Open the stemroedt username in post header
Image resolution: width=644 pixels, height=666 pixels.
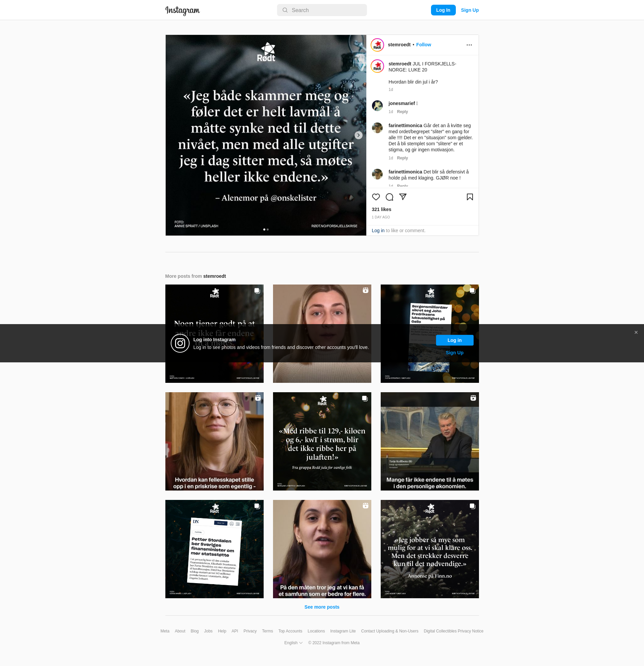[399, 45]
